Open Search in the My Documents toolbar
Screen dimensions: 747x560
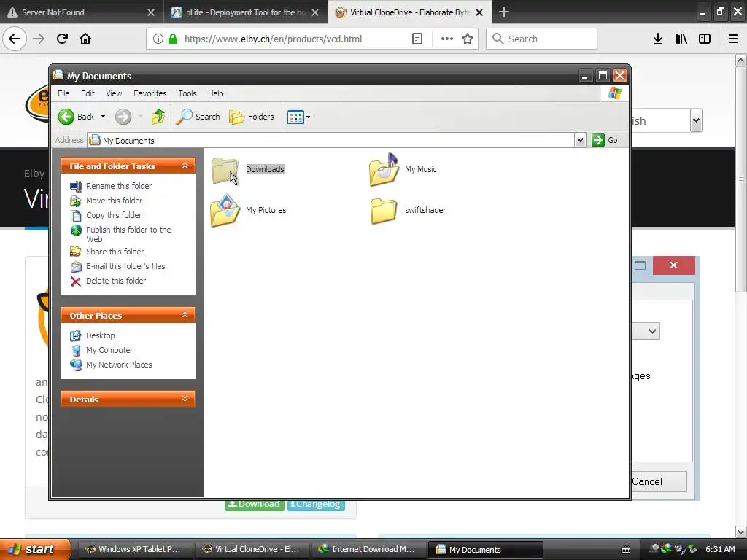[x=198, y=117]
